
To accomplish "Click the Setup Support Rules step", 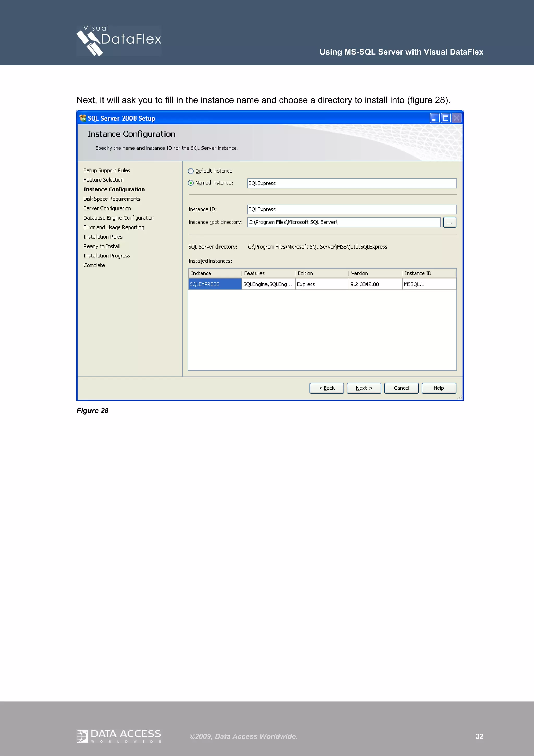I will pos(107,171).
